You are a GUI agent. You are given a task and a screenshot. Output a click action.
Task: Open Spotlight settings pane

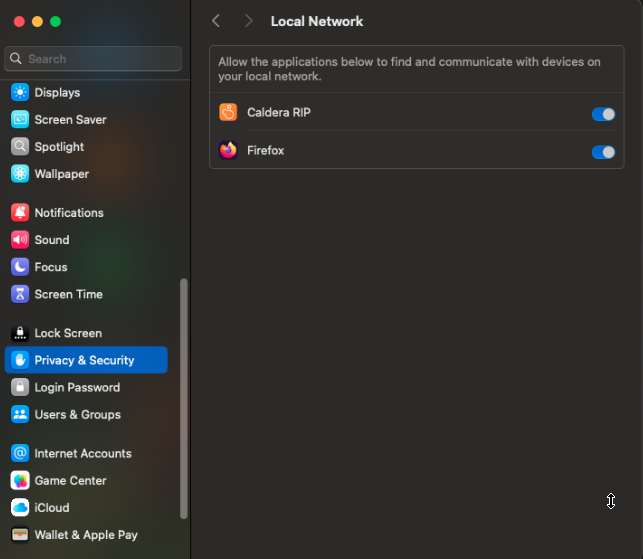tap(59, 147)
